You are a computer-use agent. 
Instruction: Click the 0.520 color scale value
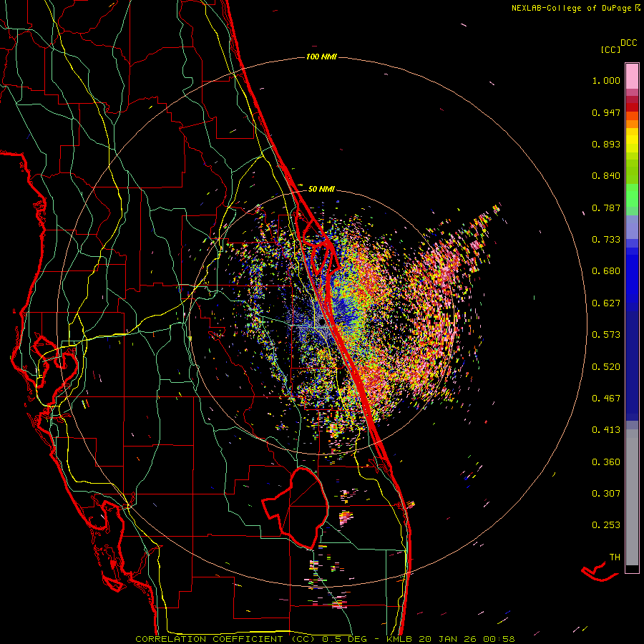coord(606,366)
